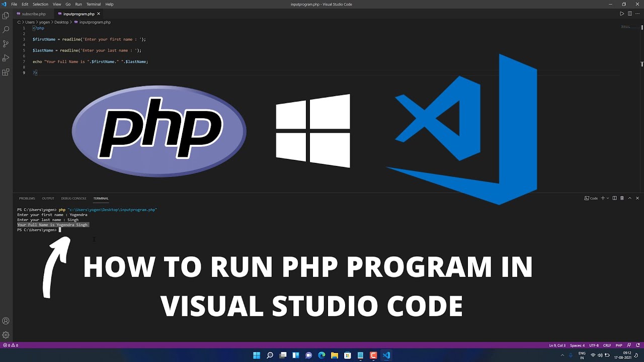Click the editor minimap
Image resolution: width=644 pixels, height=362 pixels.
(x=625, y=27)
